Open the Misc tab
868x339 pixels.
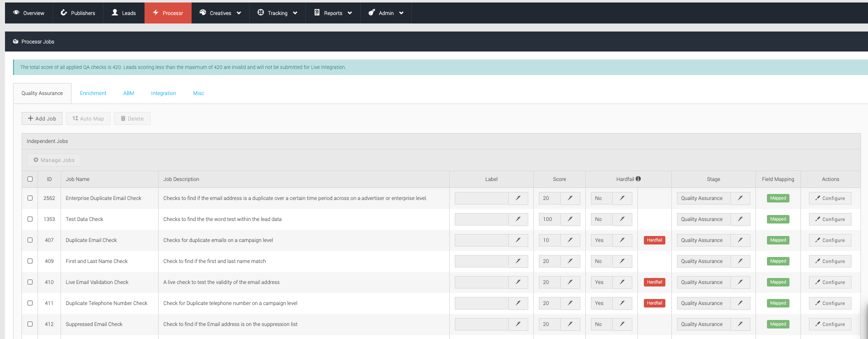pyautogui.click(x=199, y=93)
